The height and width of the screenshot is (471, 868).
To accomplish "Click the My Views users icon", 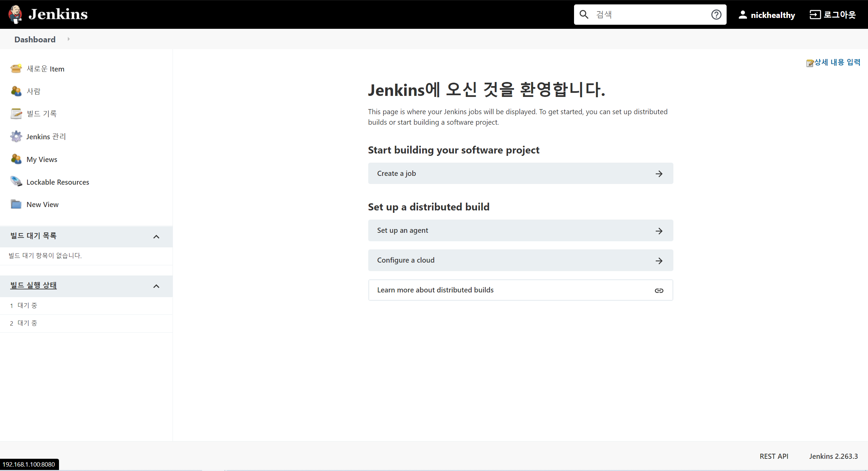I will [x=16, y=159].
